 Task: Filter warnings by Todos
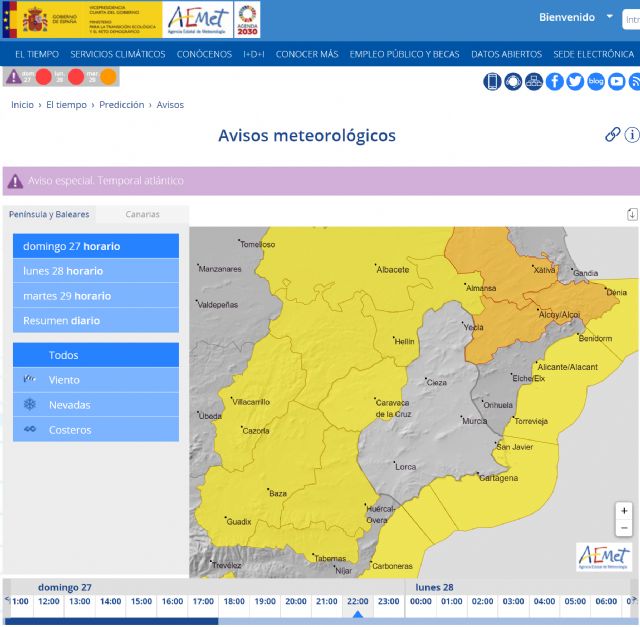click(x=96, y=355)
